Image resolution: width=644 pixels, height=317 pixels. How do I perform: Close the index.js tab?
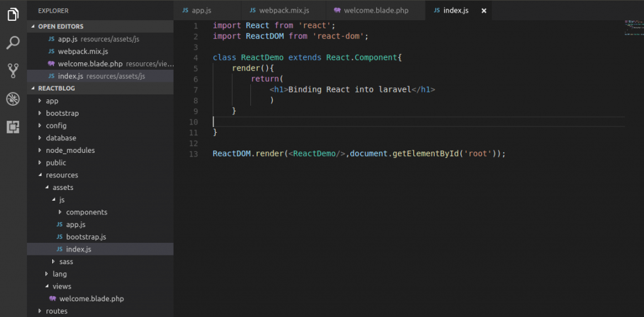point(484,11)
